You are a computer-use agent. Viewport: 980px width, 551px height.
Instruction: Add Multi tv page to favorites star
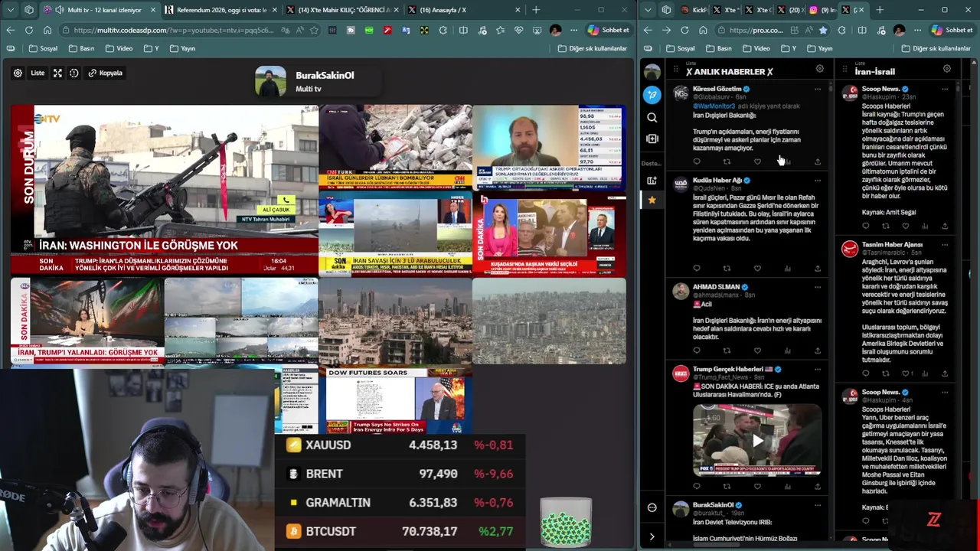pos(314,30)
